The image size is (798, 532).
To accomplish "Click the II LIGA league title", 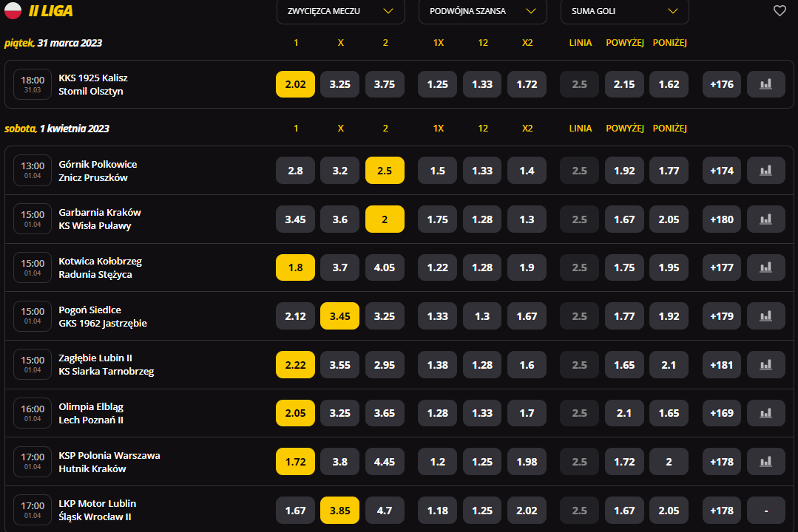I will (50, 10).
